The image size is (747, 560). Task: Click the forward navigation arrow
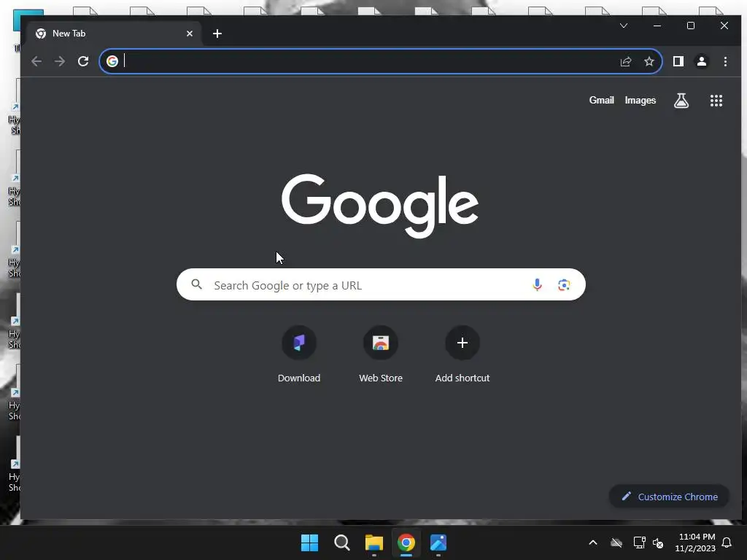click(x=60, y=61)
